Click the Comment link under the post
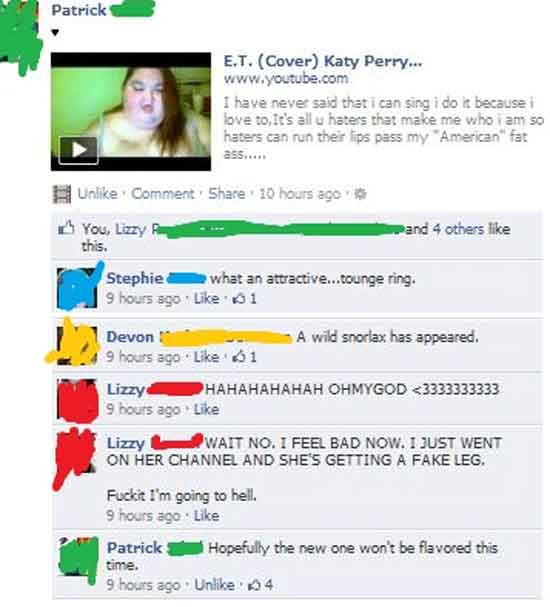The height and width of the screenshot is (607, 550). click(x=163, y=194)
